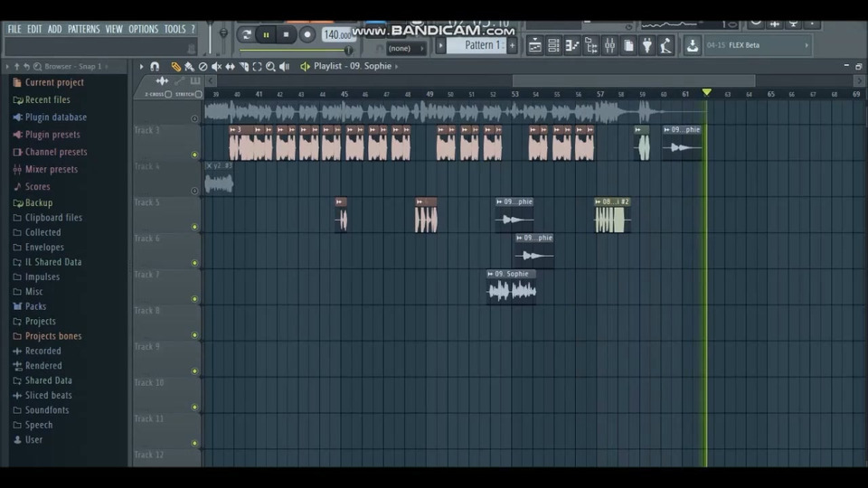Select the Slice tool

coord(243,66)
